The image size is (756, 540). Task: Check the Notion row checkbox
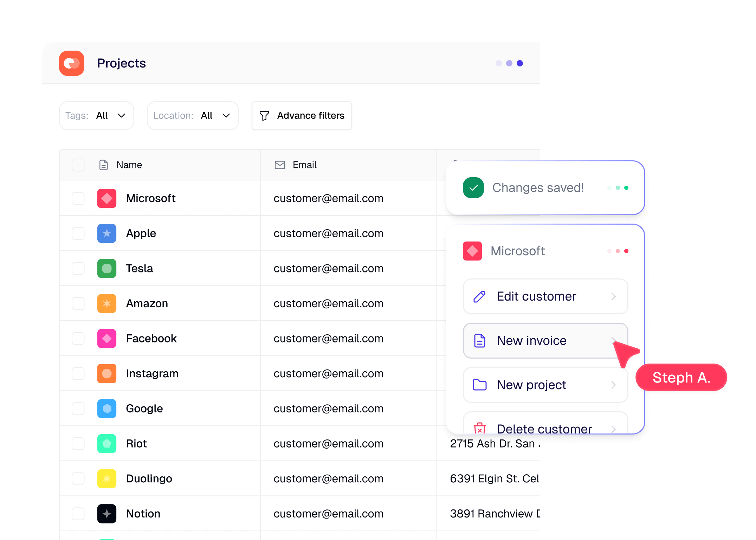pos(78,514)
